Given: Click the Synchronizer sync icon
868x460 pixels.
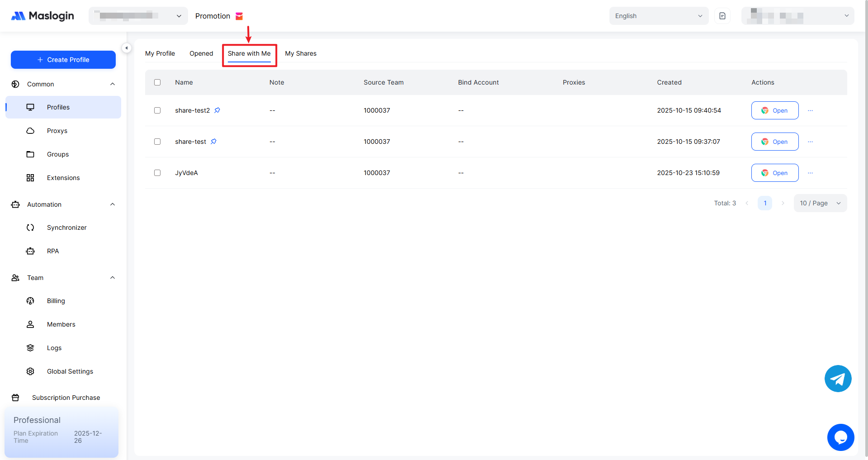Looking at the screenshot, I should click(30, 228).
